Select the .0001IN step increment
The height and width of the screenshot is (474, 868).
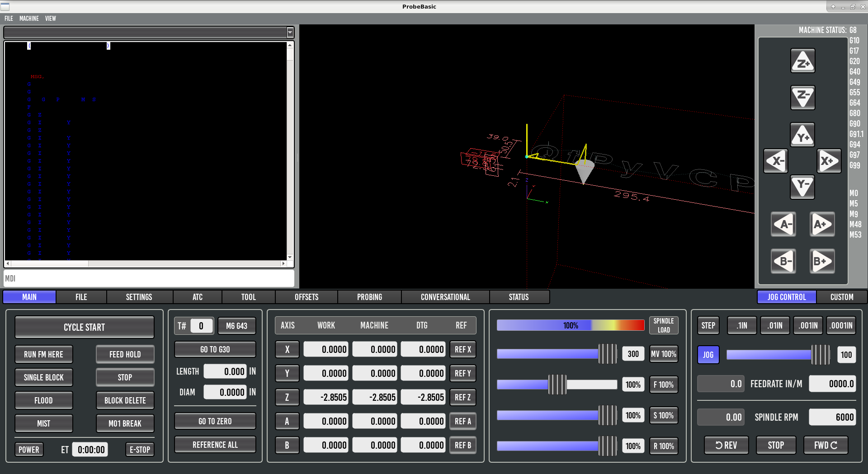[x=841, y=325]
